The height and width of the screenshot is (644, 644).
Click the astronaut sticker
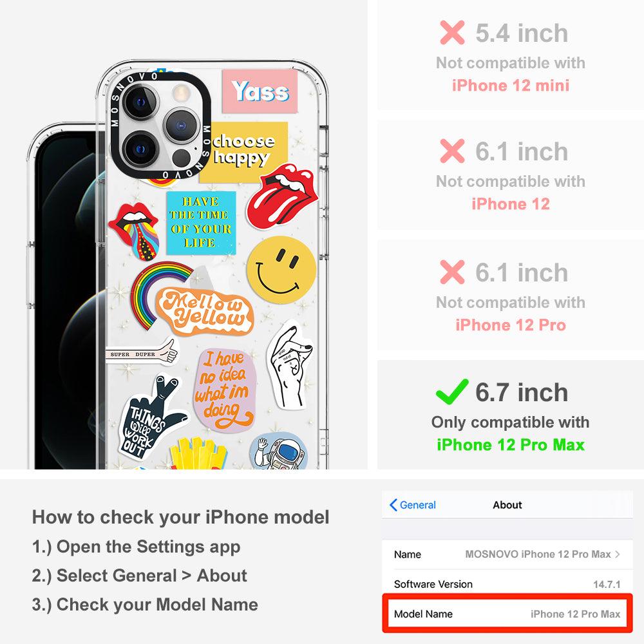point(278,451)
